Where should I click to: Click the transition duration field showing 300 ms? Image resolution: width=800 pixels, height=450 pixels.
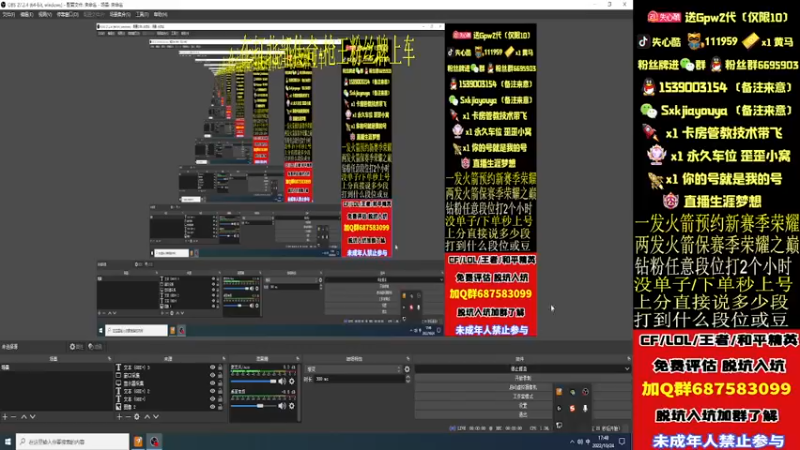click(x=357, y=379)
